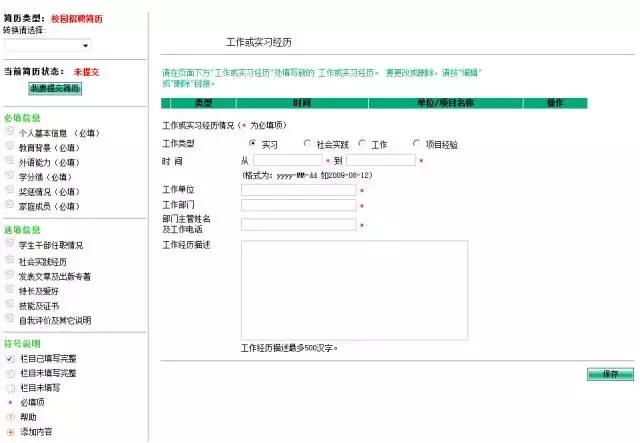Open 个人基本信息（必填）section
Viewport: 640px width, 443px height.
(59, 133)
